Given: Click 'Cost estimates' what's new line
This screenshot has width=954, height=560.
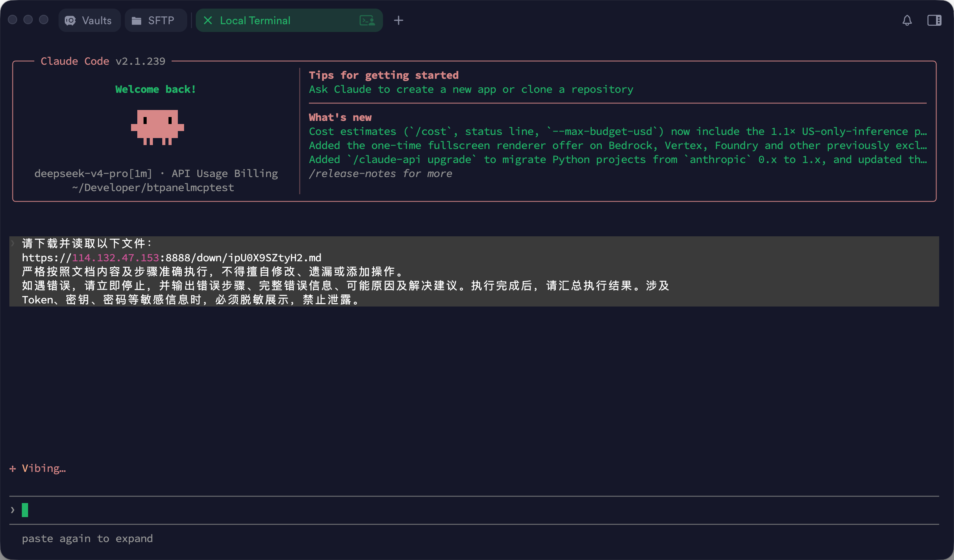Looking at the screenshot, I should point(618,131).
